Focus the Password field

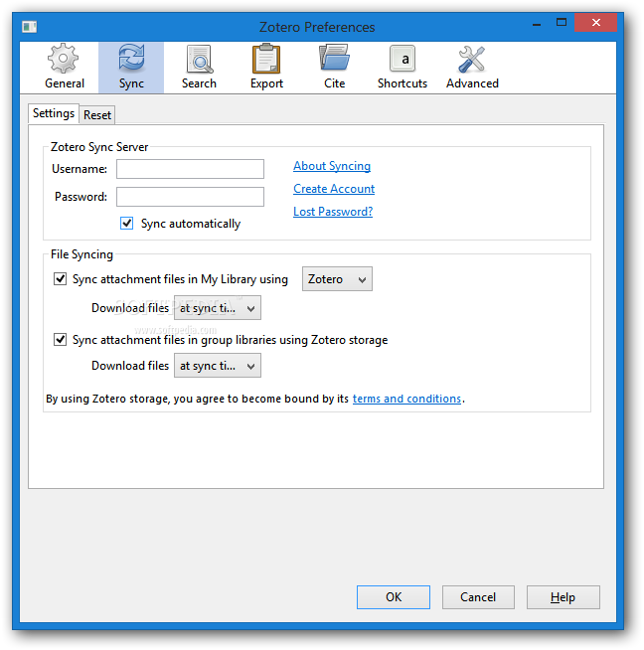coord(190,197)
